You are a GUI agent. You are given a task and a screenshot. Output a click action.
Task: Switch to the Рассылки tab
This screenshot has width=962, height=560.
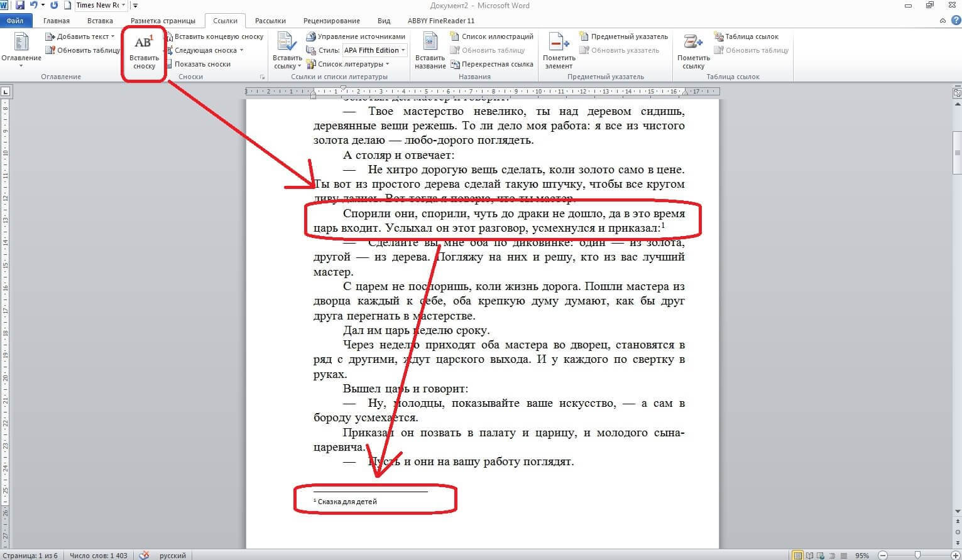(x=270, y=20)
